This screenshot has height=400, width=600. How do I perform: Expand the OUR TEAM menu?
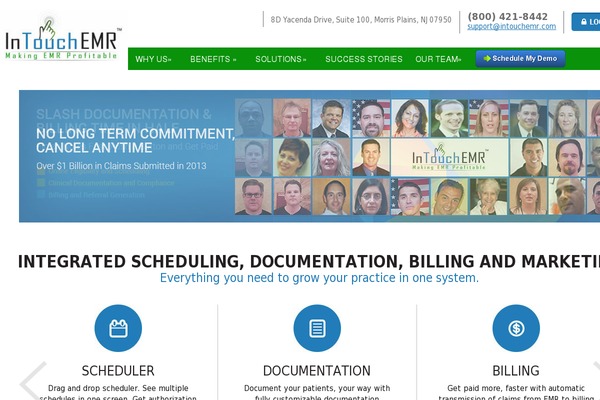[x=438, y=59]
